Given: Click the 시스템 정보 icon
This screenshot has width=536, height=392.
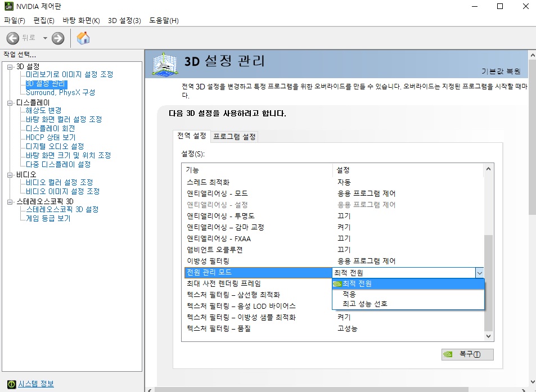Looking at the screenshot, I should click(12, 384).
